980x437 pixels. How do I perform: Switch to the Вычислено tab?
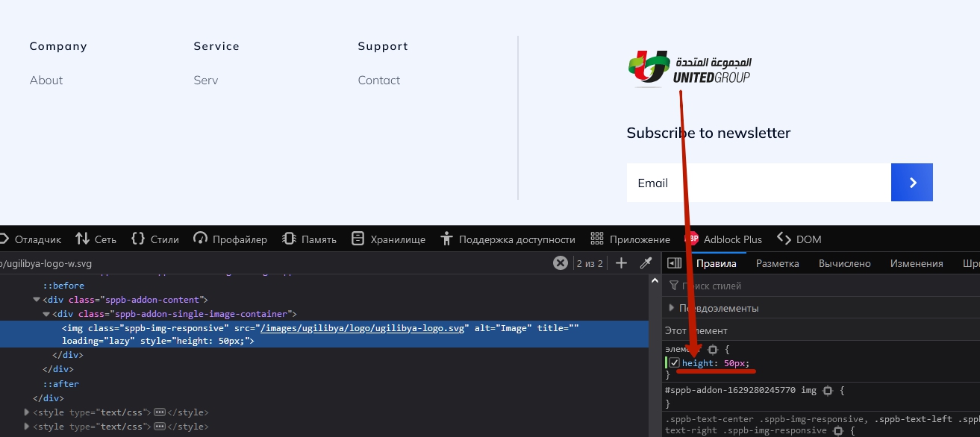tap(844, 263)
